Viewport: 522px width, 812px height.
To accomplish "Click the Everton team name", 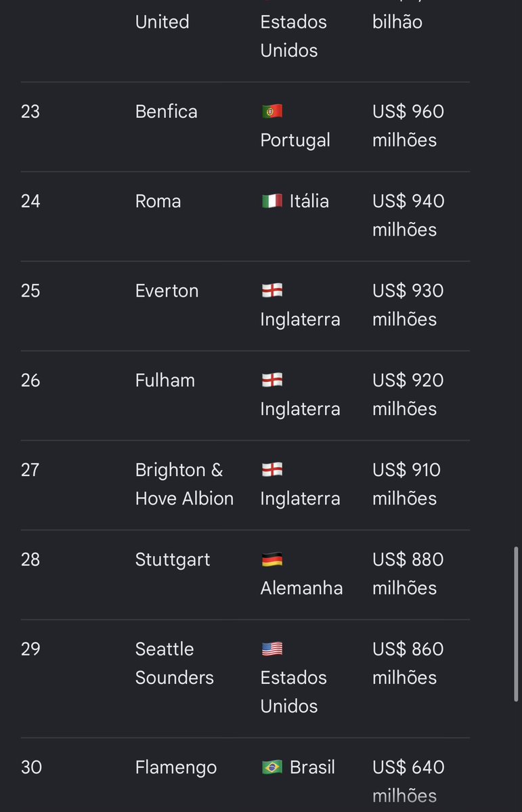I will pos(167,291).
